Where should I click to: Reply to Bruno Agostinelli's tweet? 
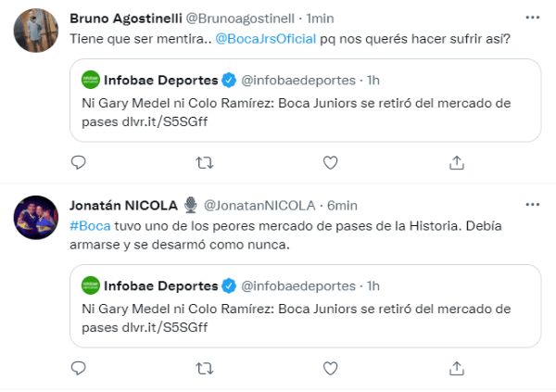(79, 163)
